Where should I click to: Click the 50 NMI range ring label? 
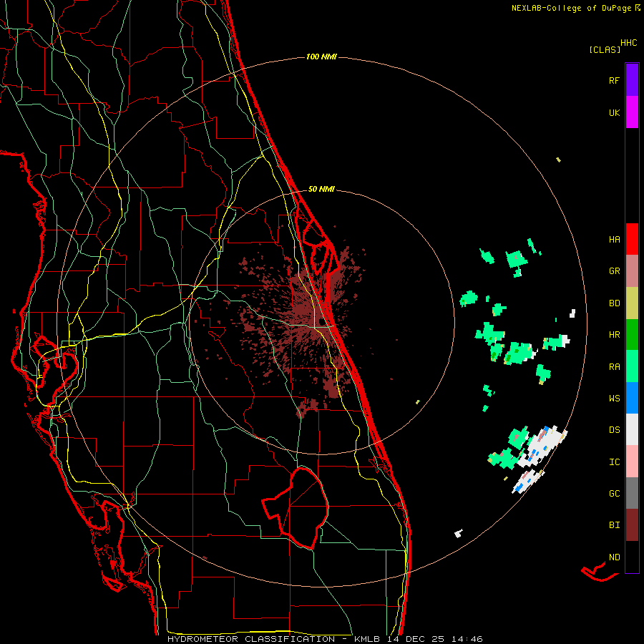(x=321, y=189)
